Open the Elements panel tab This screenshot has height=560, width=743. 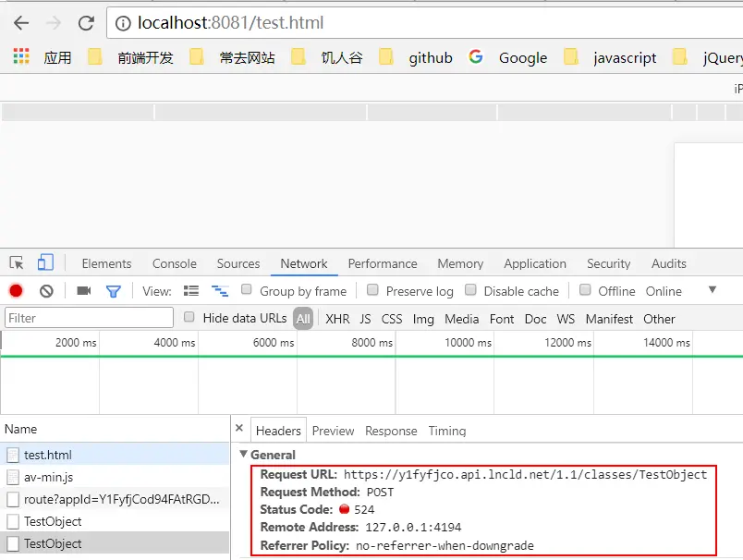tap(106, 263)
